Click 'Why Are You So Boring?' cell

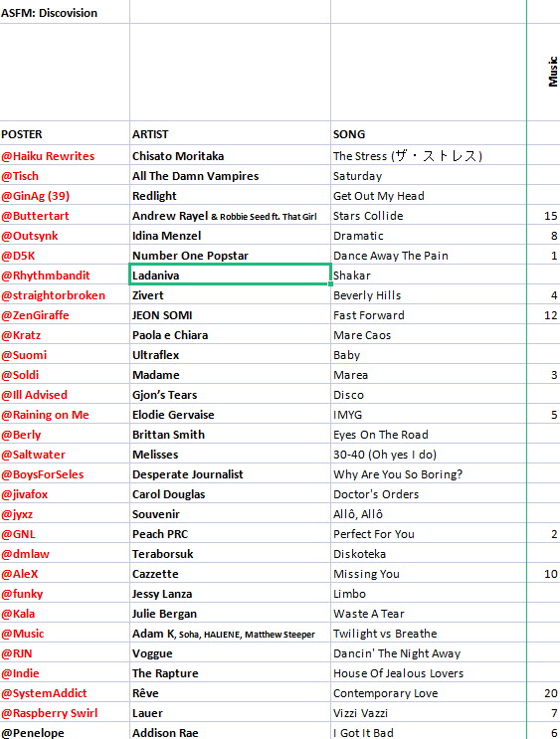coord(429,474)
